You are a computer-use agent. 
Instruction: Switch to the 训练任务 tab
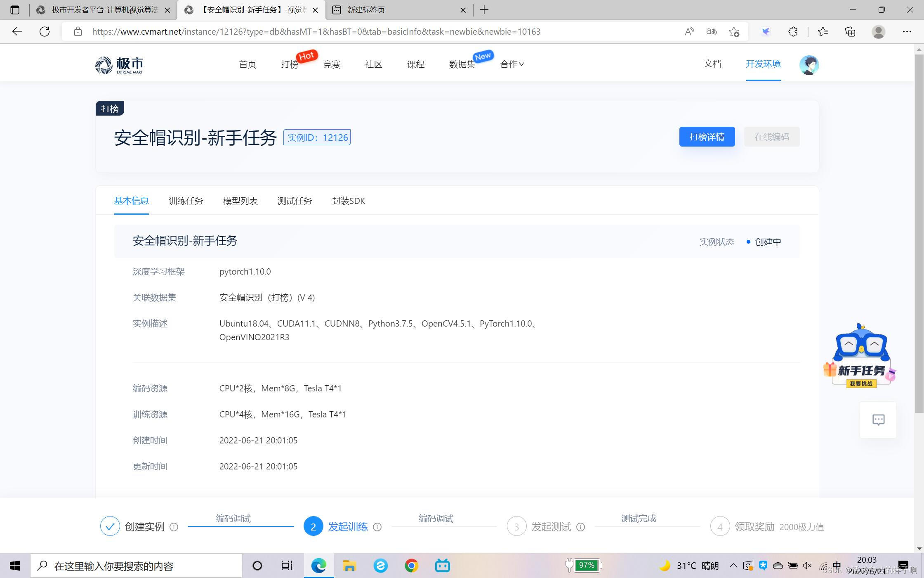(x=186, y=201)
